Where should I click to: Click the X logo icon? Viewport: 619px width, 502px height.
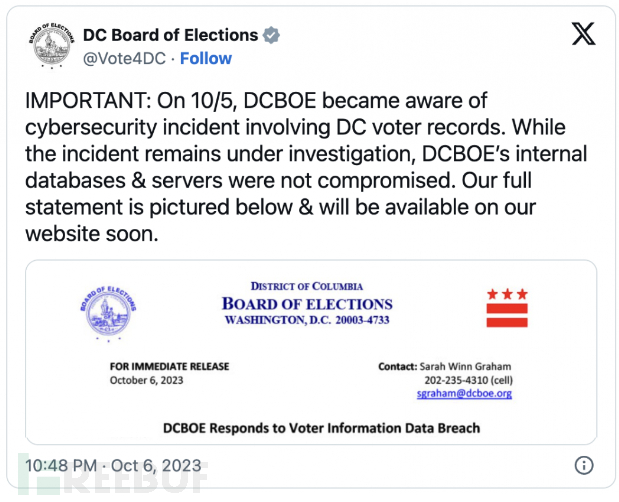[x=583, y=33]
